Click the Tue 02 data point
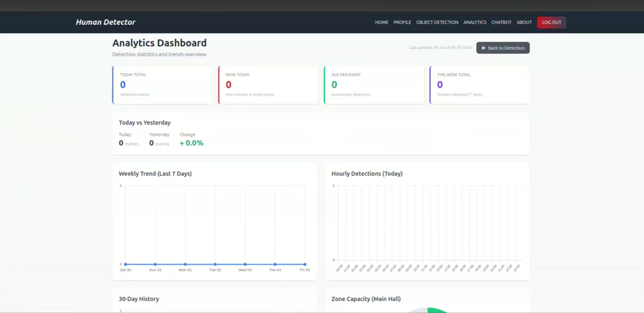 tap(215, 264)
